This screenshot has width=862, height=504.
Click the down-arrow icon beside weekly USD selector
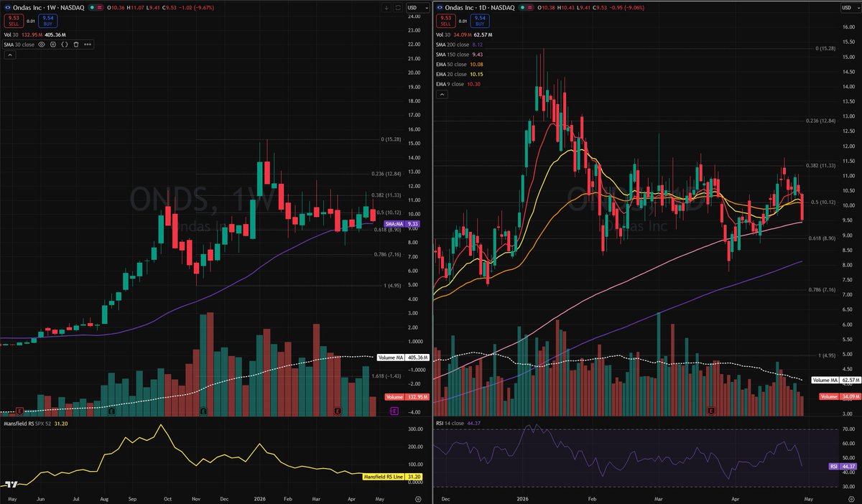pos(386,8)
